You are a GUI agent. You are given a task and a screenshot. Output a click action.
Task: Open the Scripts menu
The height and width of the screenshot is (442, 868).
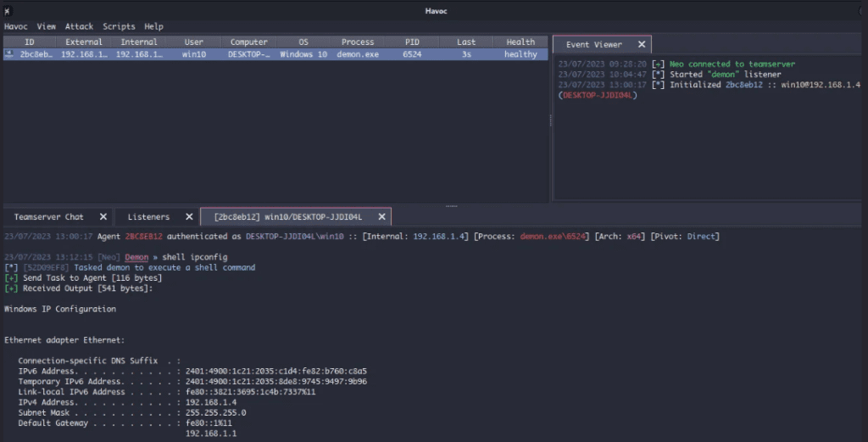[119, 27]
